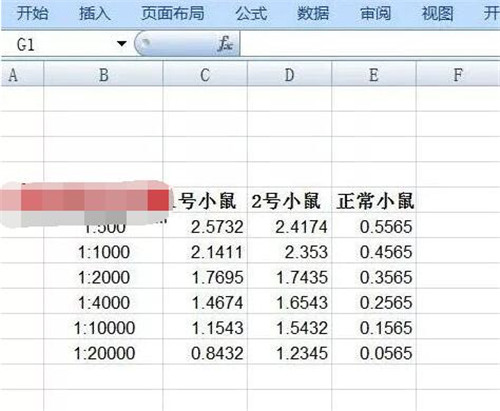This screenshot has height=411, width=500.
Task: Open the 审阅 ribbon tab
Action: click(375, 14)
